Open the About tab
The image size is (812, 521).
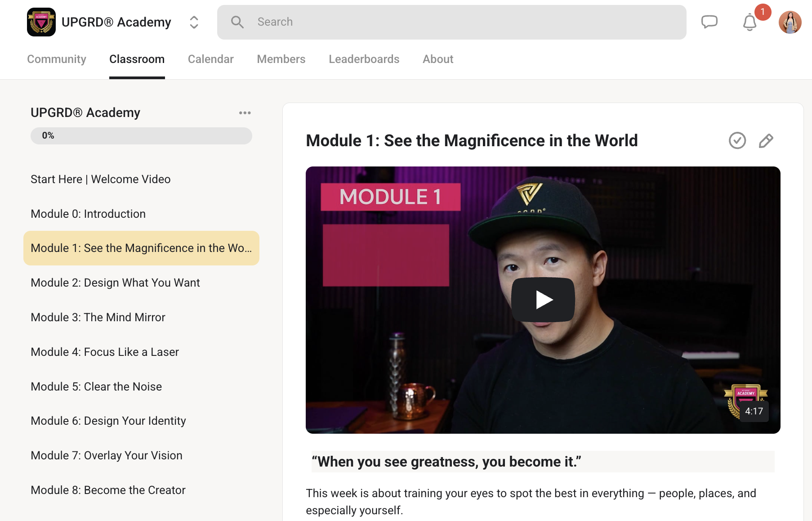pos(437,59)
